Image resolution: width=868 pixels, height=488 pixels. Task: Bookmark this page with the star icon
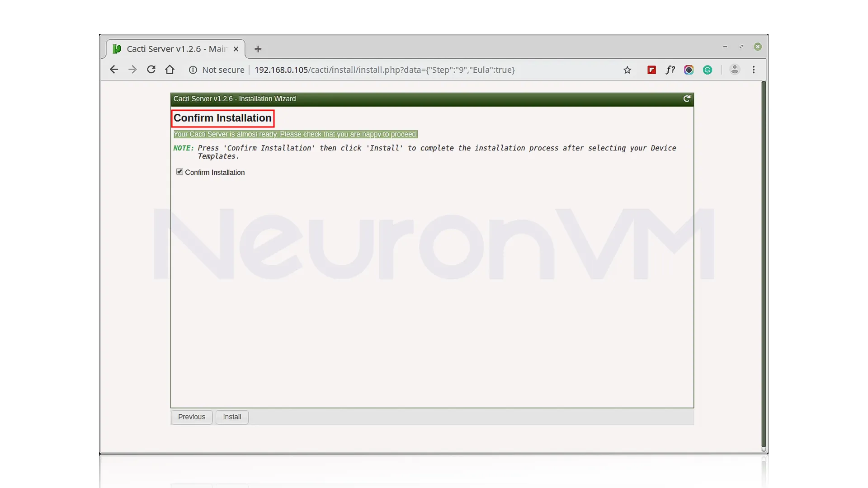(627, 70)
